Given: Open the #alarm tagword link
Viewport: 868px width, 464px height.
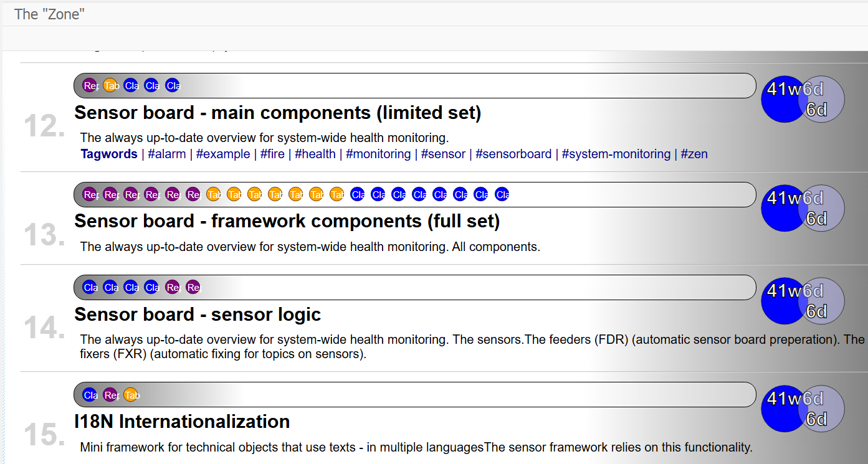Looking at the screenshot, I should pyautogui.click(x=167, y=154).
